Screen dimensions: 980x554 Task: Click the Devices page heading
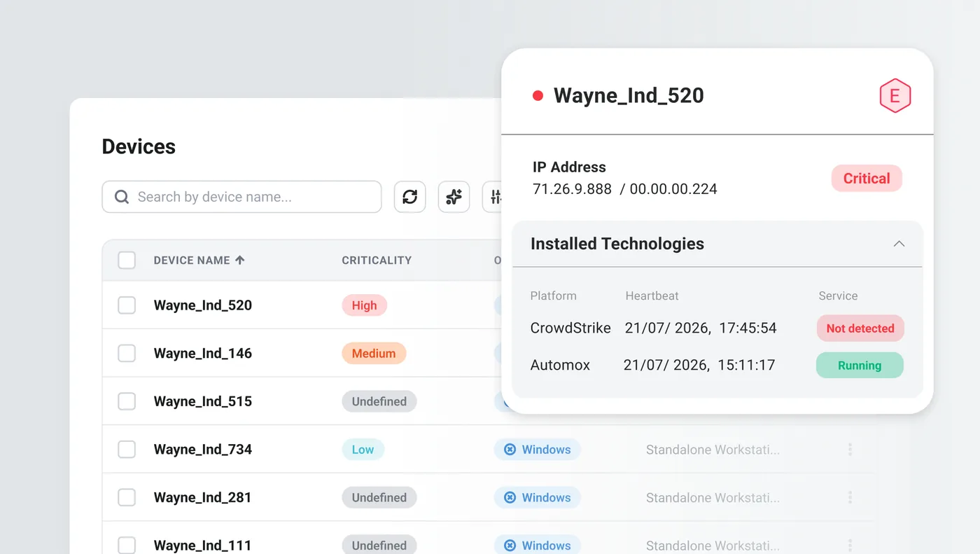[x=139, y=146]
